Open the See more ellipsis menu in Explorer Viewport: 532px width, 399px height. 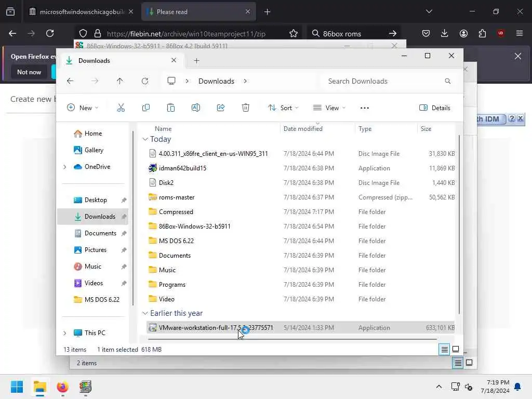[x=364, y=108]
